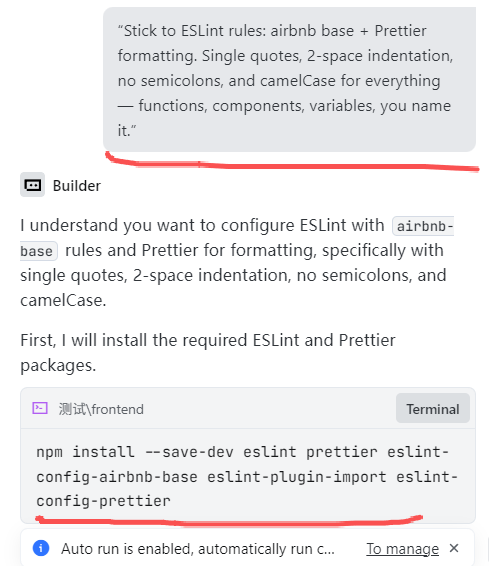Viewport: 489px width, 566px height.
Task: Click the 'I understand you want' paragraph
Action: click(x=236, y=262)
